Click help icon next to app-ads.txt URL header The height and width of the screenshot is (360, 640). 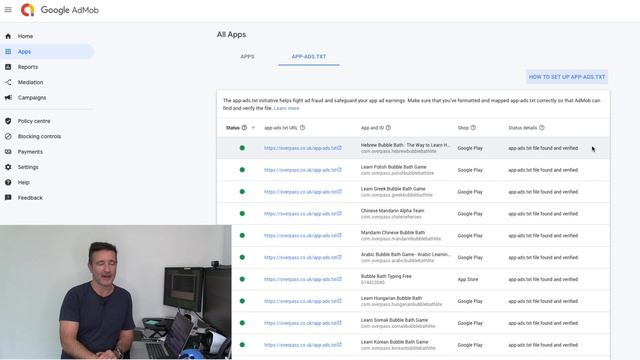coord(302,128)
